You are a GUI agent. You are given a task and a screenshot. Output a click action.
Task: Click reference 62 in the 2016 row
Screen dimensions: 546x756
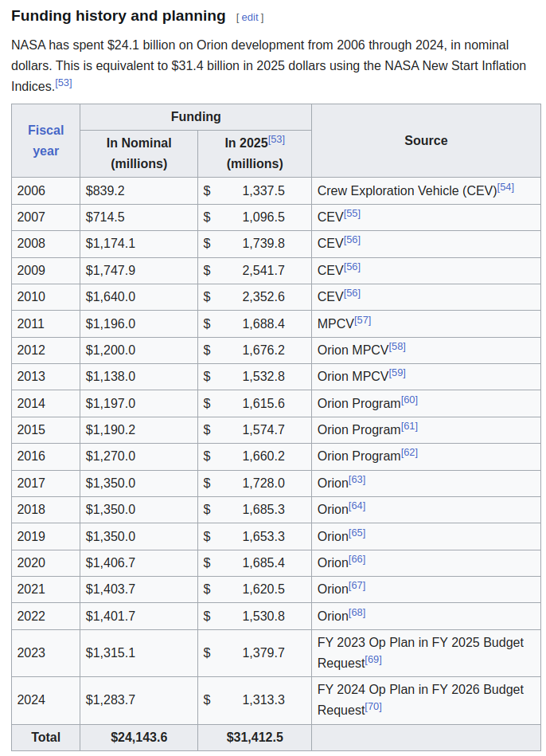409,452
